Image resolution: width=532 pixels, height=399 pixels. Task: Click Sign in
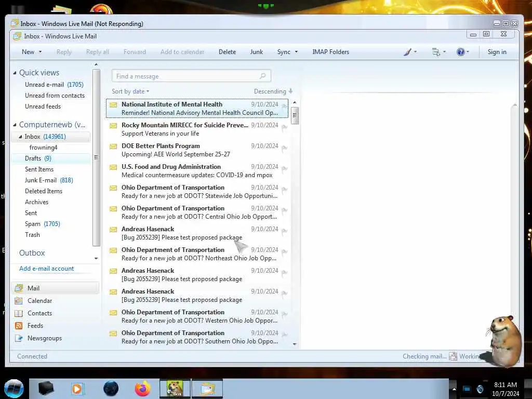coord(497,52)
